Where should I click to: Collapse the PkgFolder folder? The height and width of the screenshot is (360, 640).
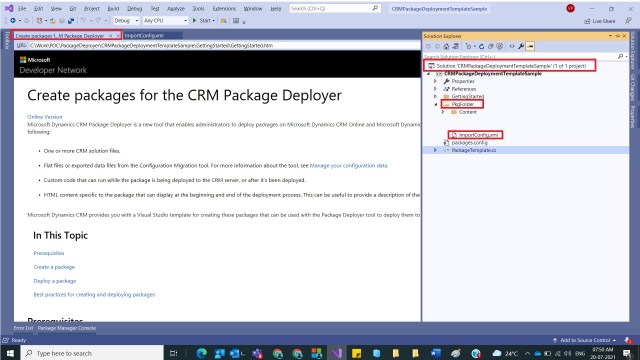(436, 104)
